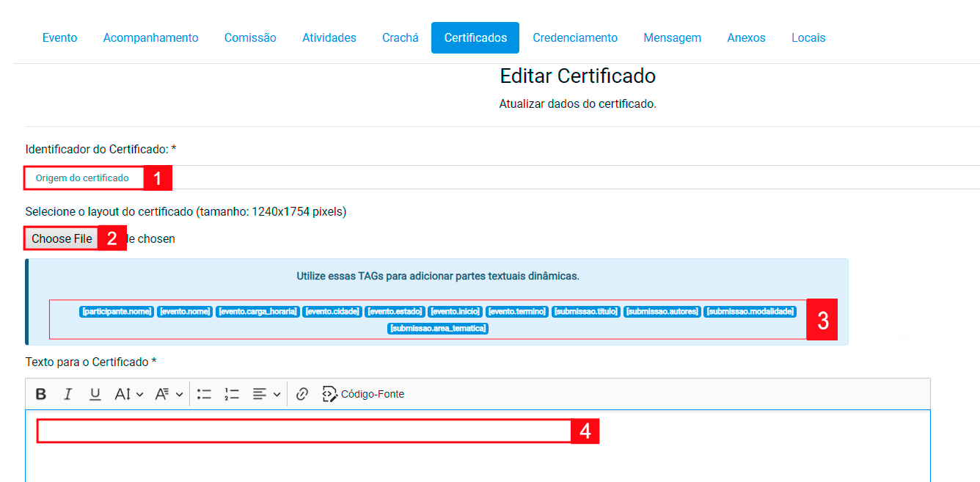Click the 'Atualizar dados do certificado.' subtitle
The height and width of the screenshot is (482, 980).
578,103
